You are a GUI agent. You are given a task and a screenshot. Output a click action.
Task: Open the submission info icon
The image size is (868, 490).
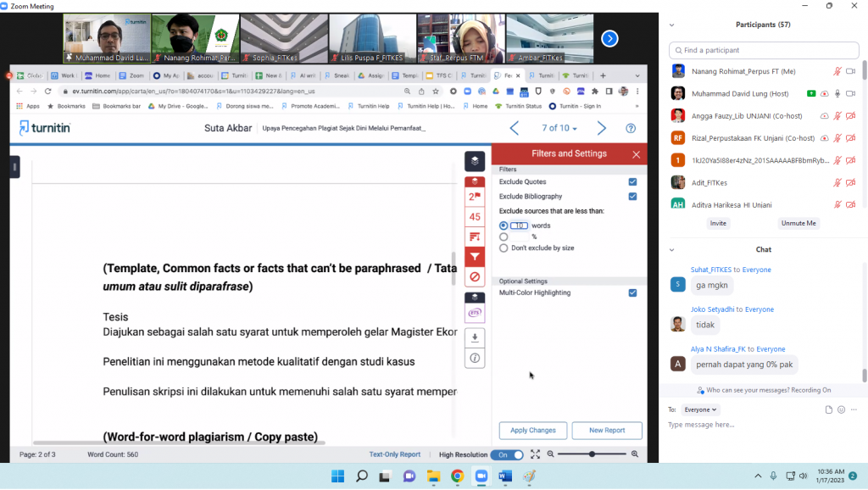coord(475,358)
